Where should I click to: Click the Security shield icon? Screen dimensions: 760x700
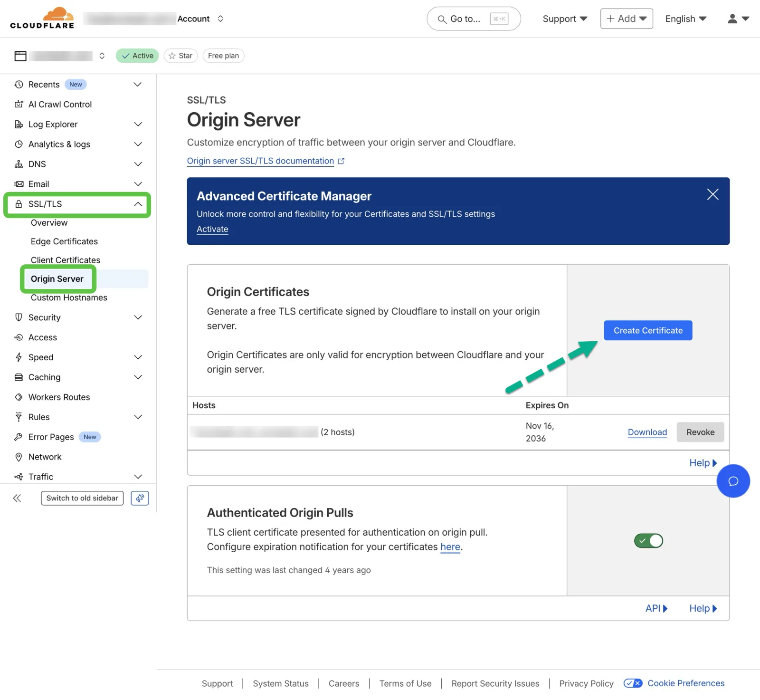pos(19,317)
